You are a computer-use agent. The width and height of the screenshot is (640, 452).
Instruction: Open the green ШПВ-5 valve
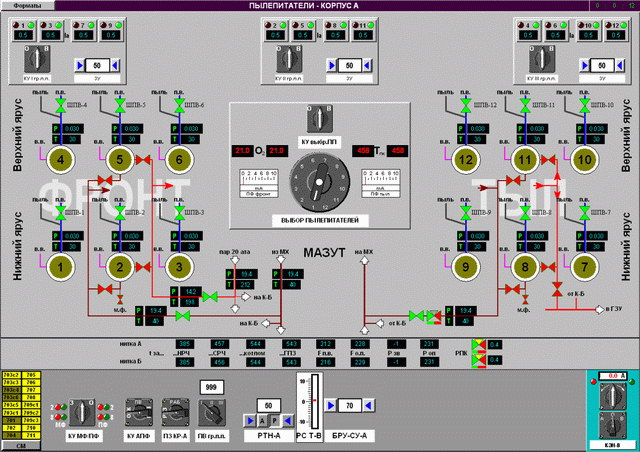120,105
